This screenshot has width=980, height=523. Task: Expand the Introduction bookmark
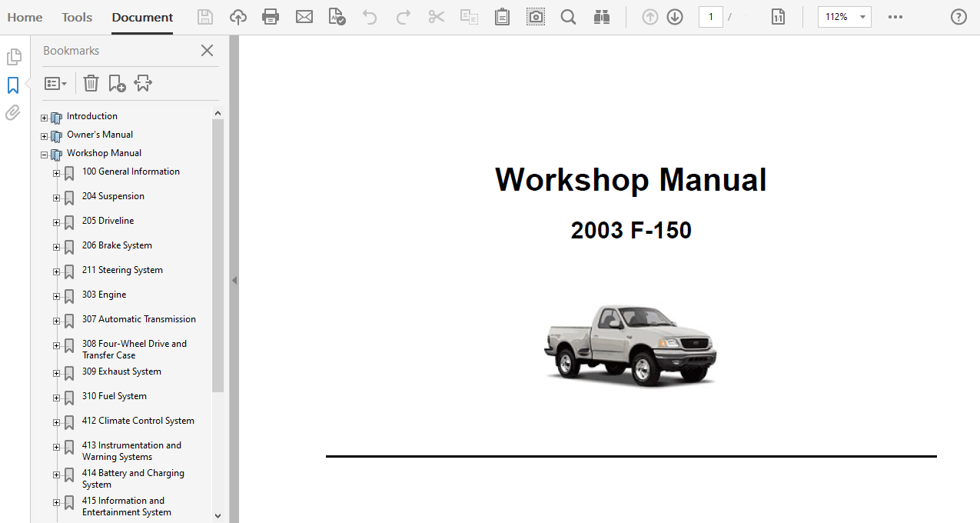(x=45, y=118)
